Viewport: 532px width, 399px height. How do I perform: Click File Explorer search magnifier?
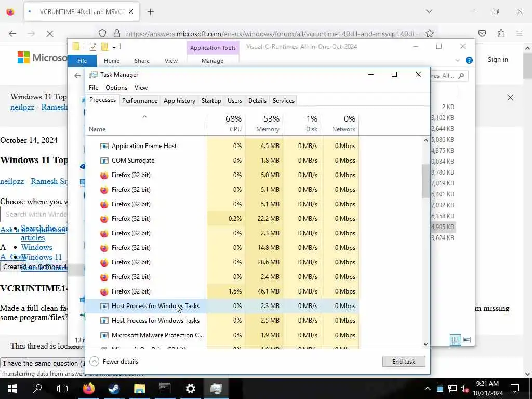(x=461, y=76)
